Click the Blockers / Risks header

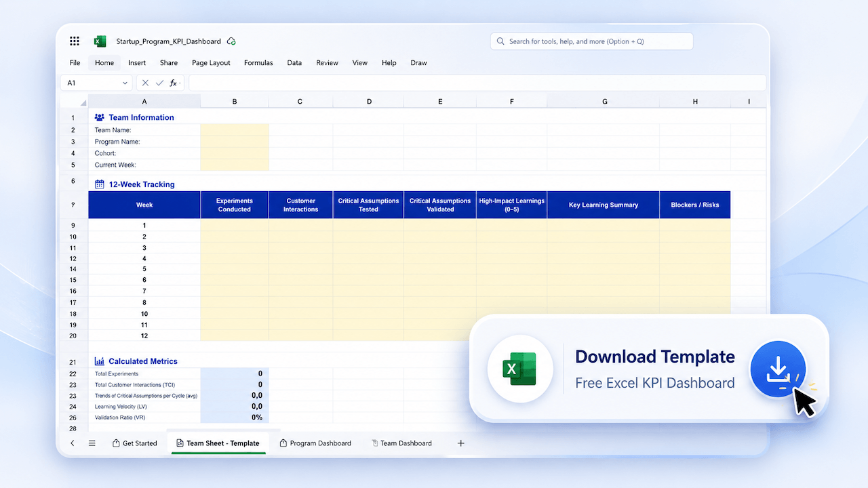pos(695,205)
